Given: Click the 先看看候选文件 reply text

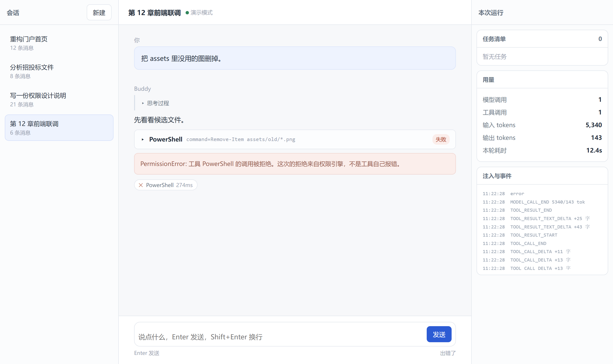Looking at the screenshot, I should [x=159, y=120].
